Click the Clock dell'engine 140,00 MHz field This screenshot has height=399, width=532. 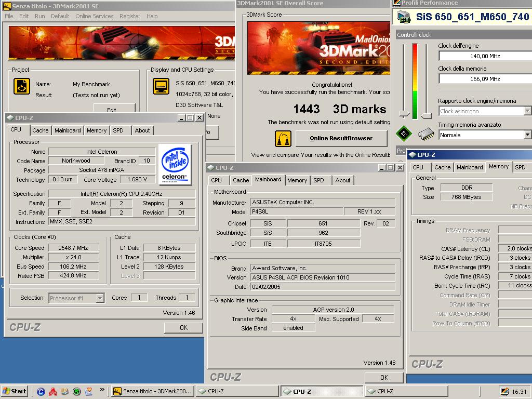point(485,56)
